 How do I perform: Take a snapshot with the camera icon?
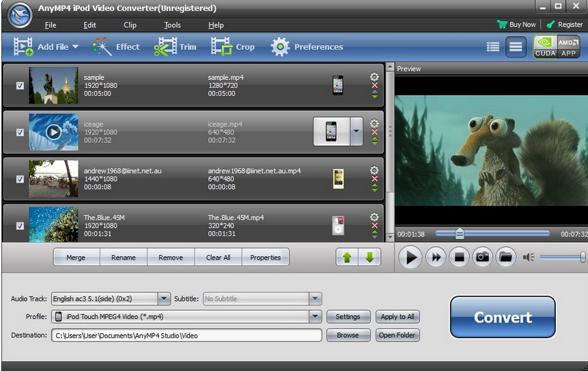pyautogui.click(x=483, y=257)
